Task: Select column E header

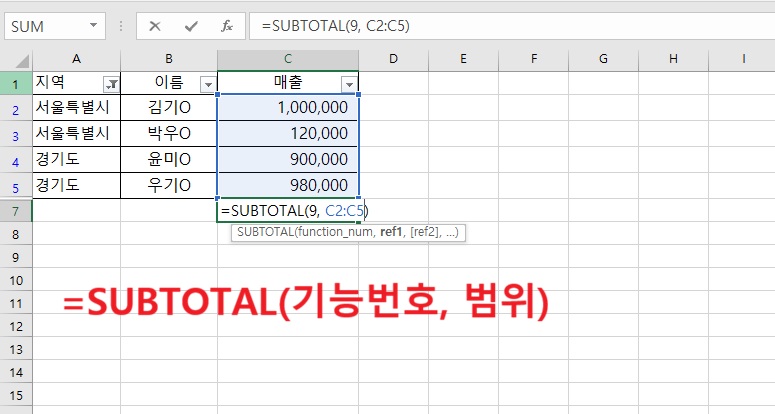Action: point(463,59)
